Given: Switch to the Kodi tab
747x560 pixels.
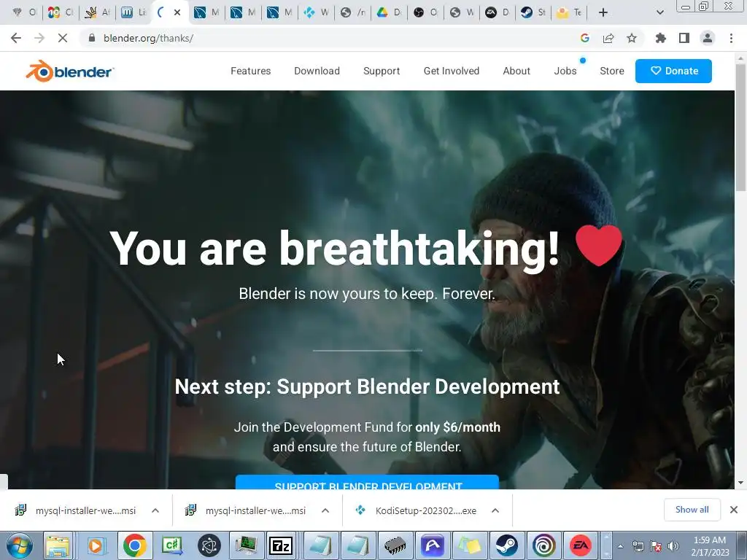Looking at the screenshot, I should coord(317,12).
